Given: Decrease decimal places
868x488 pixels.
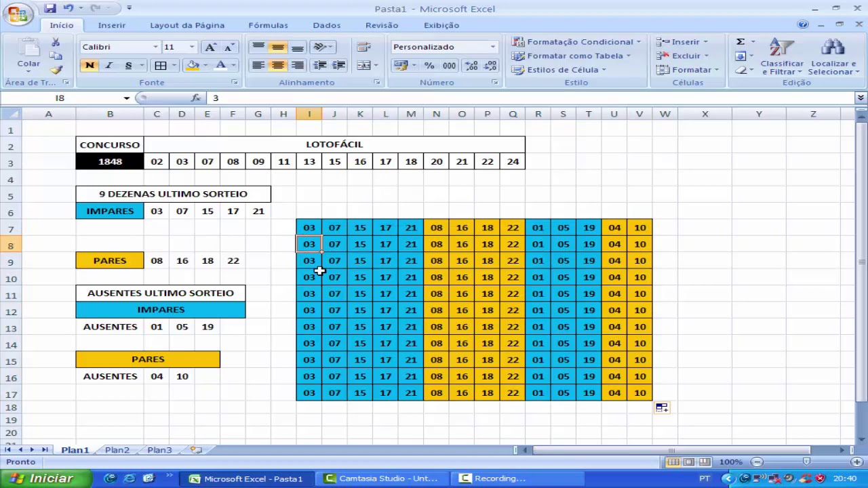Looking at the screenshot, I should [x=490, y=66].
